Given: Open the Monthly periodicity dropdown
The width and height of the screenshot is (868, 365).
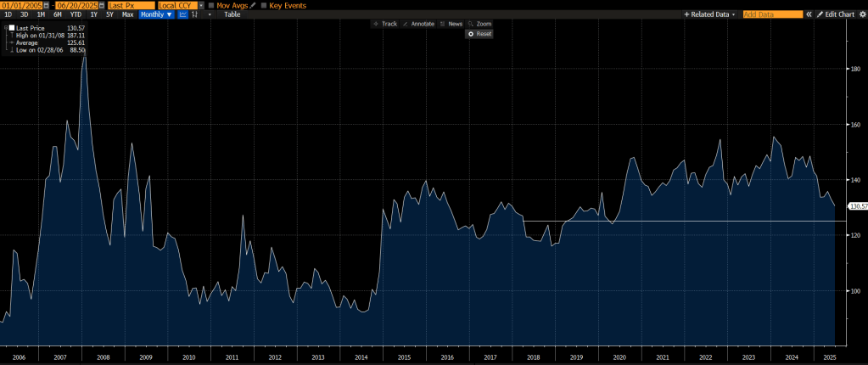Looking at the screenshot, I should [x=156, y=14].
